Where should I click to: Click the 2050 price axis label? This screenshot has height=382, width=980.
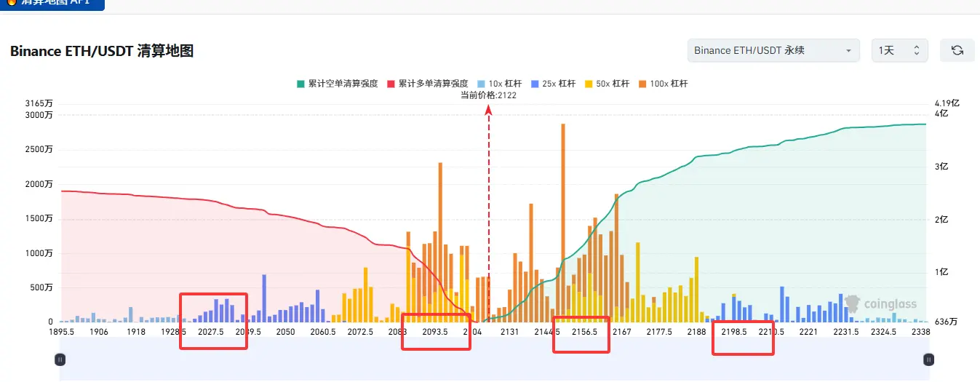pos(285,332)
